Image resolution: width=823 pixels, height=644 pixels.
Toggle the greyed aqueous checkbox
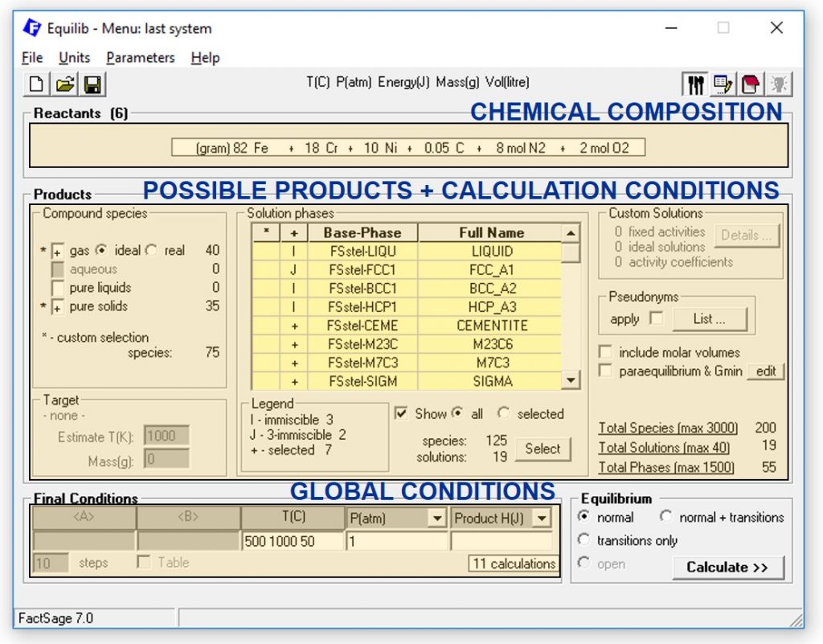pos(57,270)
